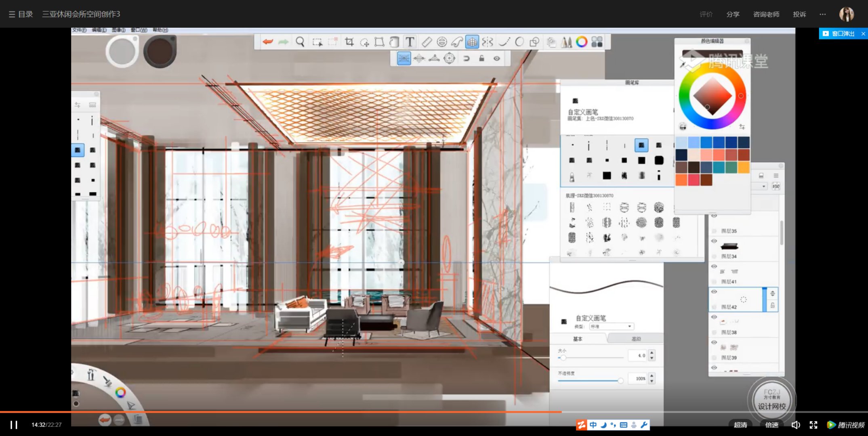Viewport: 868px width, 436px height.
Task: Toggle video fullscreen mode
Action: (813, 425)
